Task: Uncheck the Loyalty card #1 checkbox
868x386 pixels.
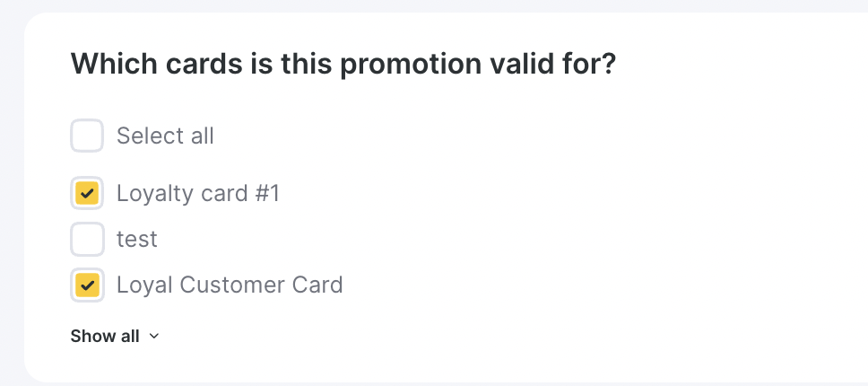Action: pyautogui.click(x=87, y=193)
